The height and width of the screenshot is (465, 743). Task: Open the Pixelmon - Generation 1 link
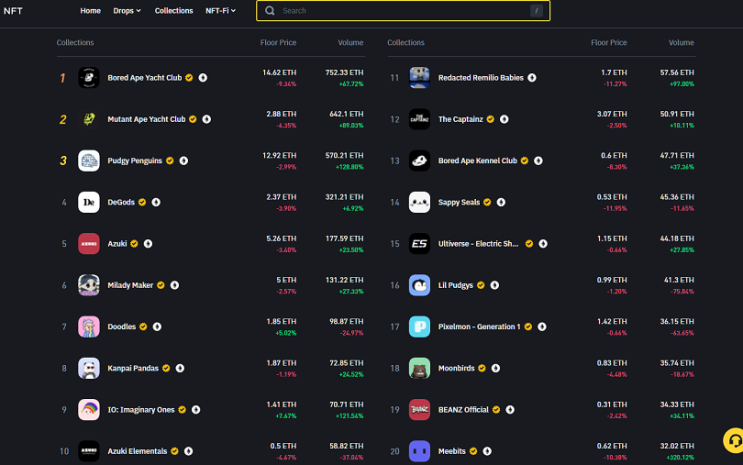479,327
